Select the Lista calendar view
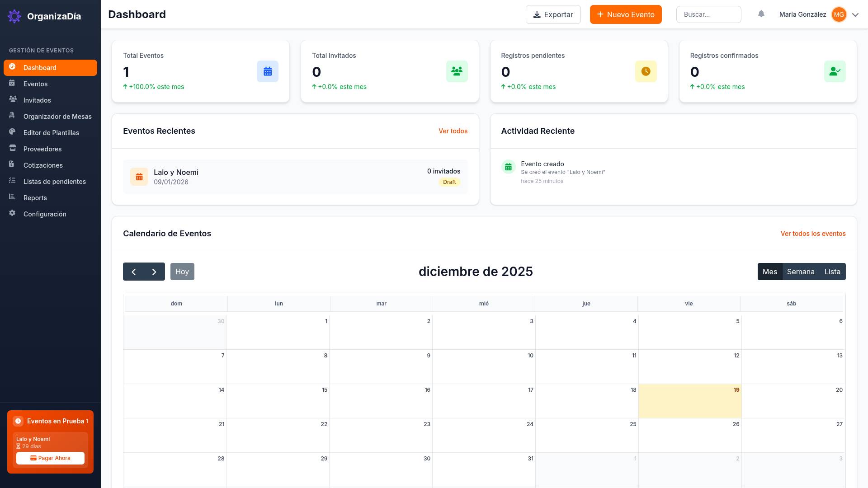This screenshot has height=488, width=868. coord(832,272)
